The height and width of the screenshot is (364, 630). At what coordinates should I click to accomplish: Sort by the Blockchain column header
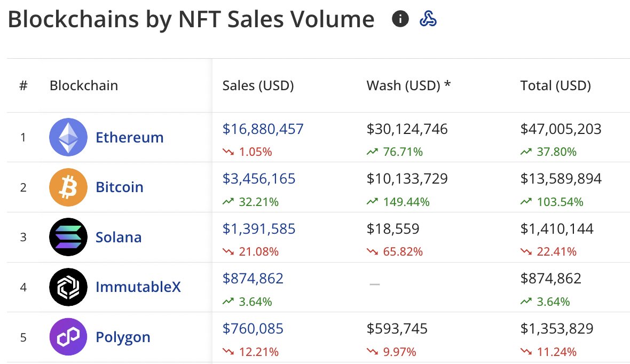point(84,85)
